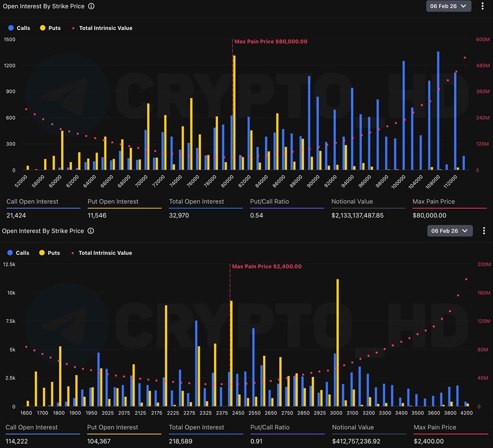Image resolution: width=493 pixels, height=448 pixels.
Task: Select the $412,757,236.92 Notional Value
Action: [356, 441]
